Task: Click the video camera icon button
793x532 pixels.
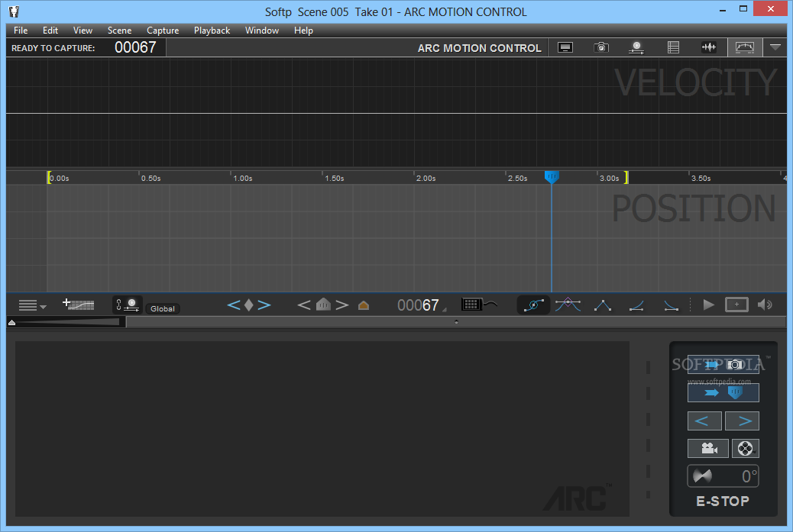Action: (708, 448)
